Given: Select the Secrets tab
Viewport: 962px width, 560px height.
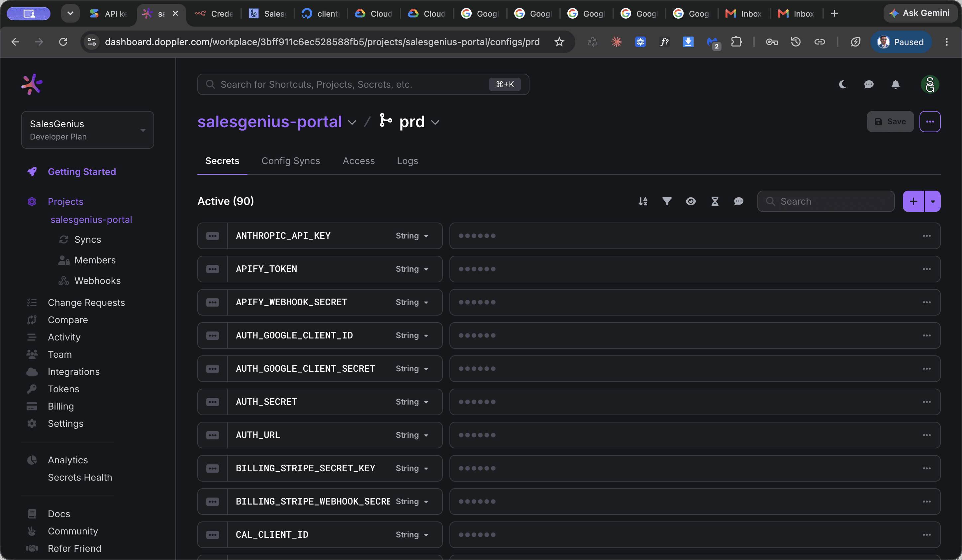Looking at the screenshot, I should [x=222, y=161].
